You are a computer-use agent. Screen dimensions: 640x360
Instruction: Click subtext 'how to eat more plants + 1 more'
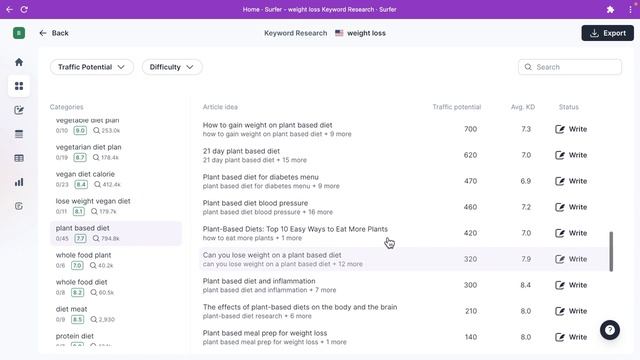coord(252,238)
